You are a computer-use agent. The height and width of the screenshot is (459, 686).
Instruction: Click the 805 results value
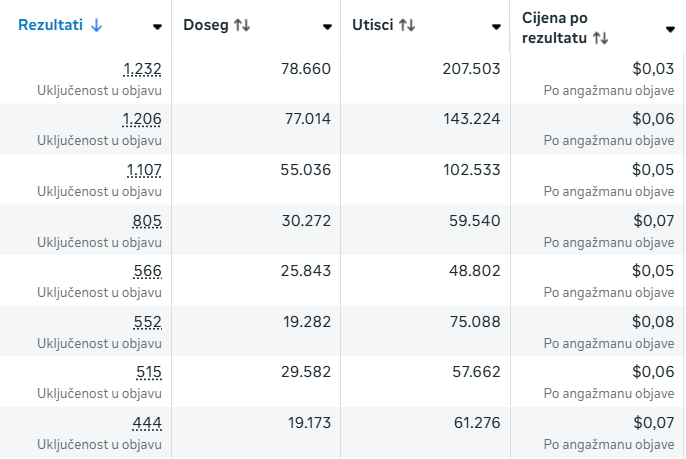[147, 221]
